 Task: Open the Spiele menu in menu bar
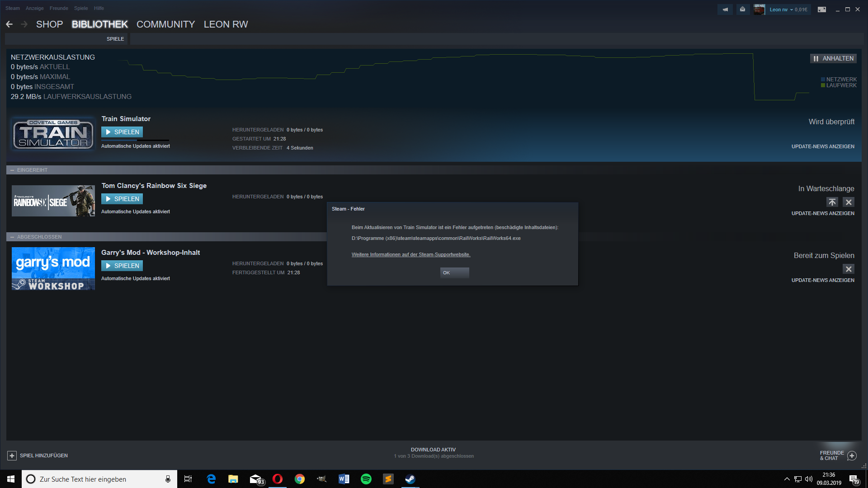(x=81, y=8)
